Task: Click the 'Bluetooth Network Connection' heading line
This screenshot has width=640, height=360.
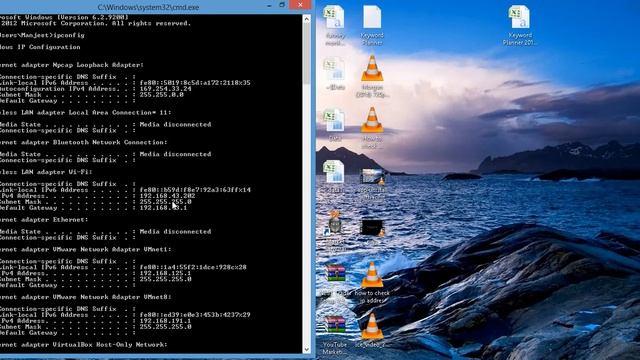Action: pos(84,142)
